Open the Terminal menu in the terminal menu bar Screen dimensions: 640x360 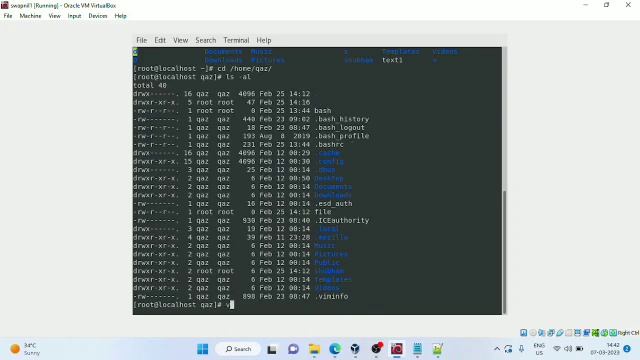[236, 40]
